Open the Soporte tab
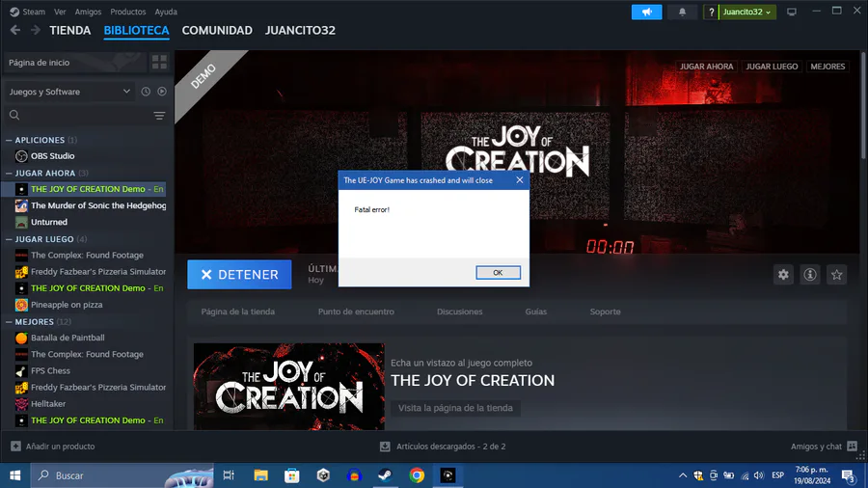 605,312
